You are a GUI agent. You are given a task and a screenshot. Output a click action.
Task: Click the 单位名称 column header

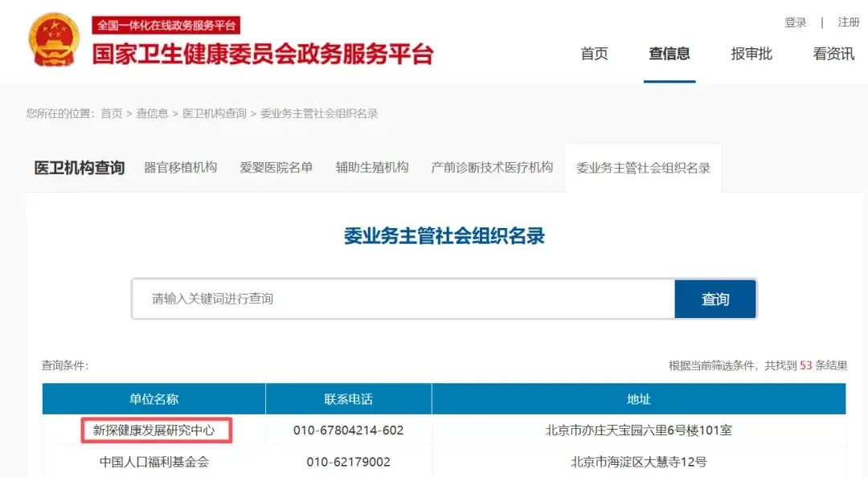[x=154, y=399]
